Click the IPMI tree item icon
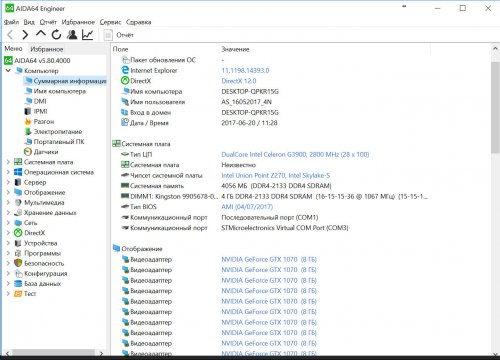500x360 pixels. (x=28, y=111)
